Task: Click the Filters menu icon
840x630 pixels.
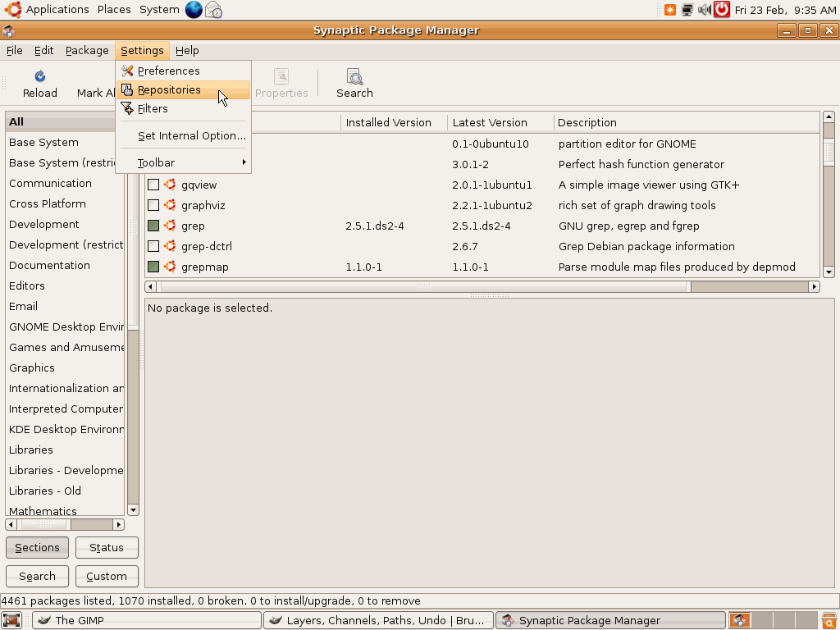Action: click(127, 108)
